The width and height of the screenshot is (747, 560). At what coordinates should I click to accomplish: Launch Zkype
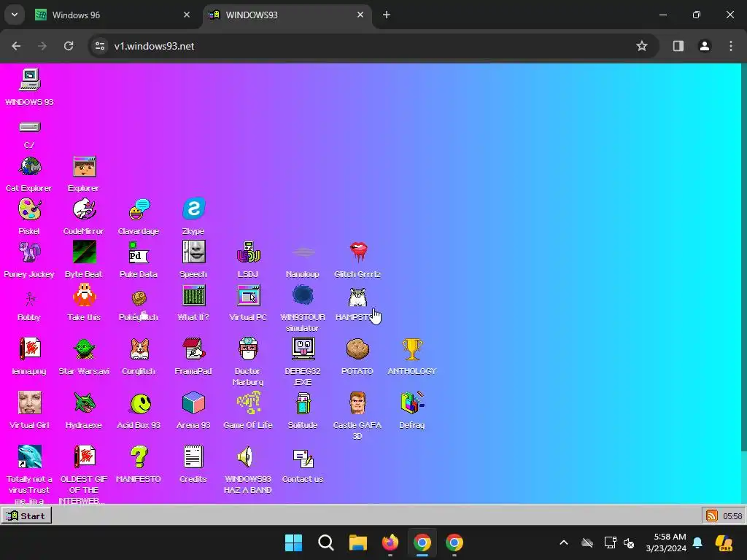[193, 209]
